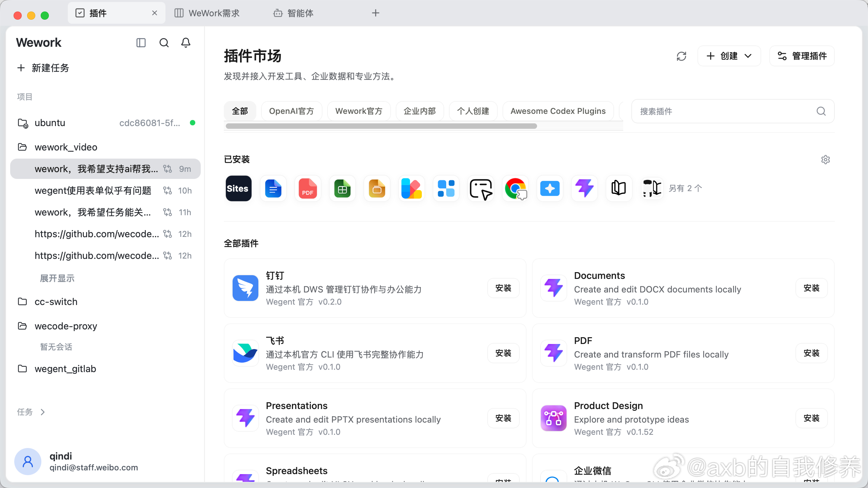Screen dimensions: 868x488
Task: Open the installed blue sparkle plugin
Action: click(550, 188)
